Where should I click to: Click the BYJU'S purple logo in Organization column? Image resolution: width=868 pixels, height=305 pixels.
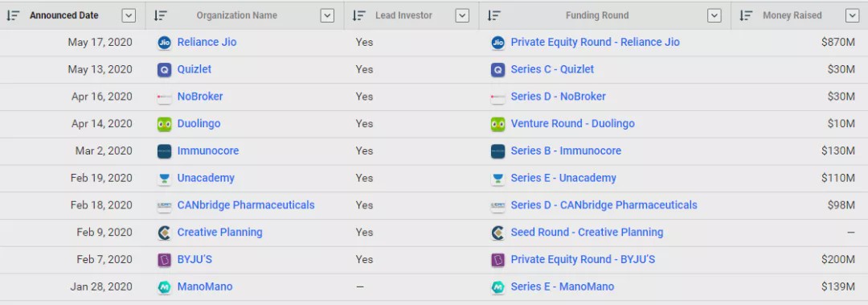pos(165,260)
